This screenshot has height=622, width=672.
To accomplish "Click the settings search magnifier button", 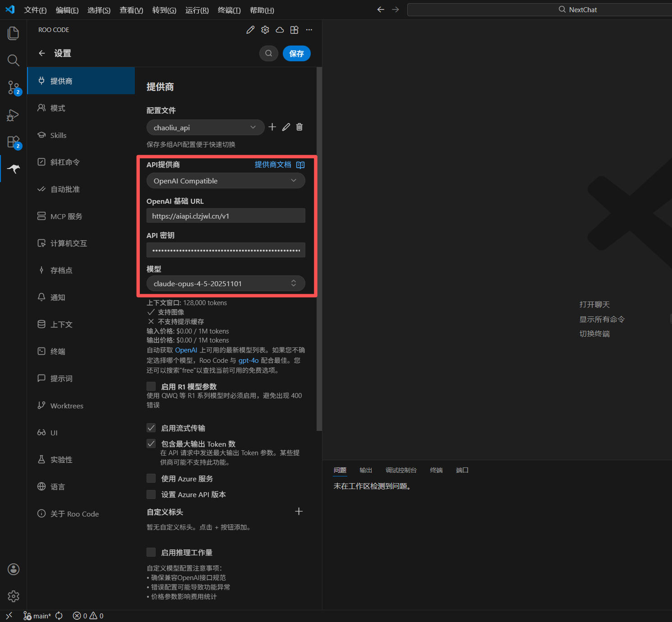I will click(268, 54).
